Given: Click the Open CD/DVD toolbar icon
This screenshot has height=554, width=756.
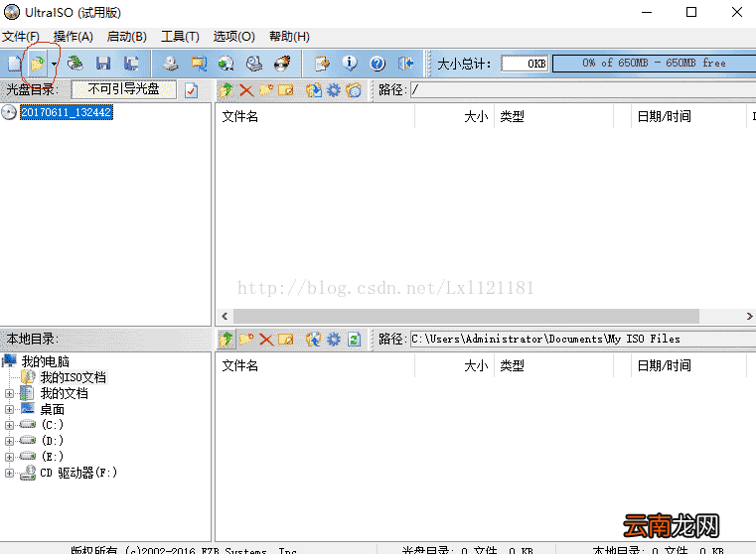Looking at the screenshot, I should [x=75, y=64].
